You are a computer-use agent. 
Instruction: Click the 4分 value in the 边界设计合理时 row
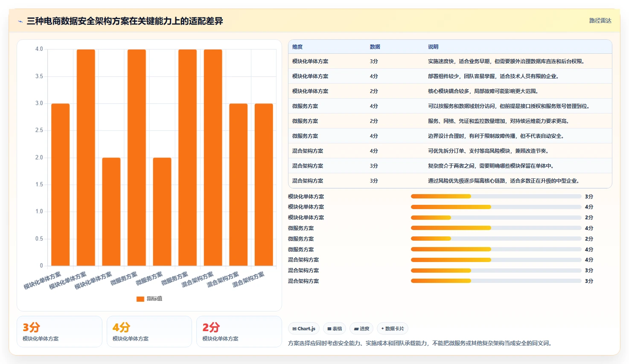coord(374,136)
